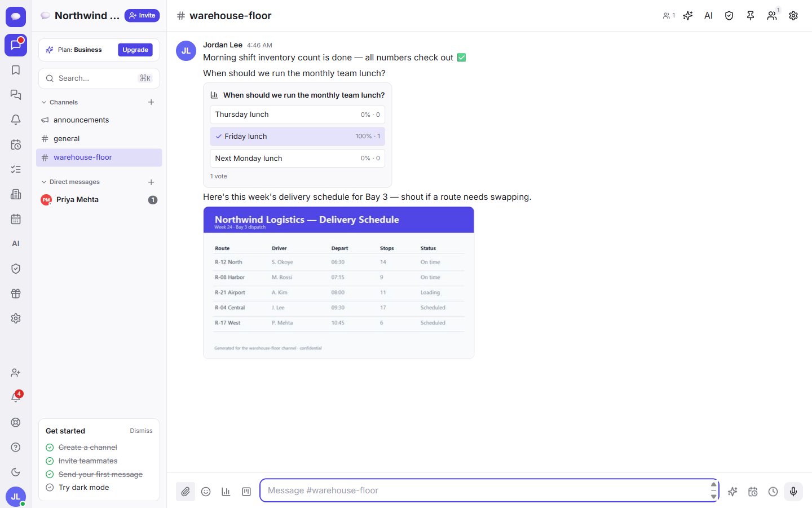Open the chat bubble app logo

16,16
